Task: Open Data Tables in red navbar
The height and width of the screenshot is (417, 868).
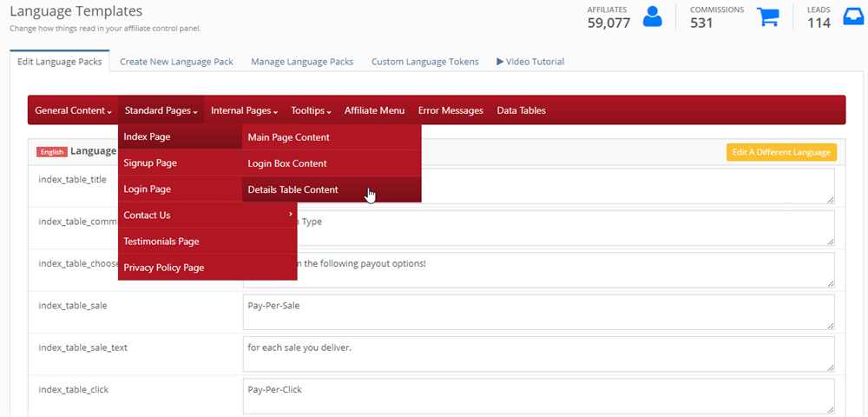Action: coord(521,110)
